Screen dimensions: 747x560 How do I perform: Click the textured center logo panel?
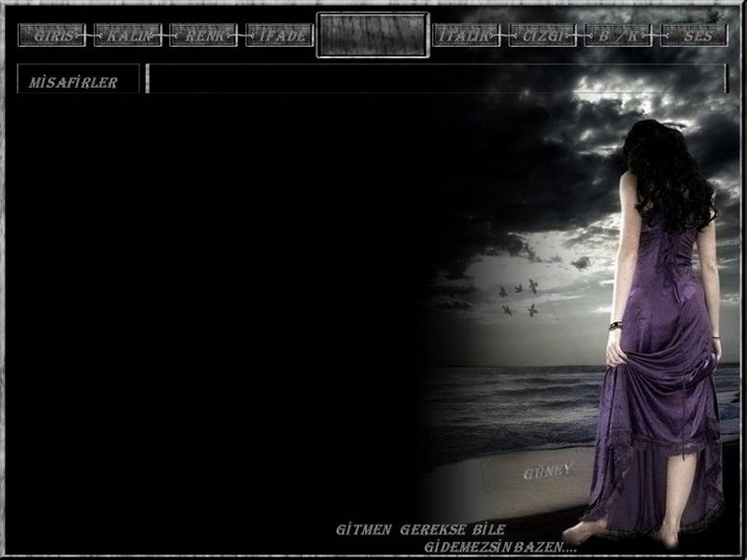373,35
